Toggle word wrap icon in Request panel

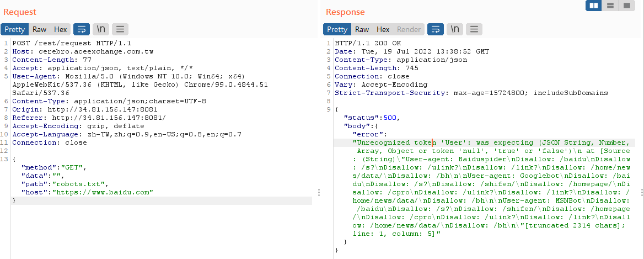pyautogui.click(x=81, y=29)
